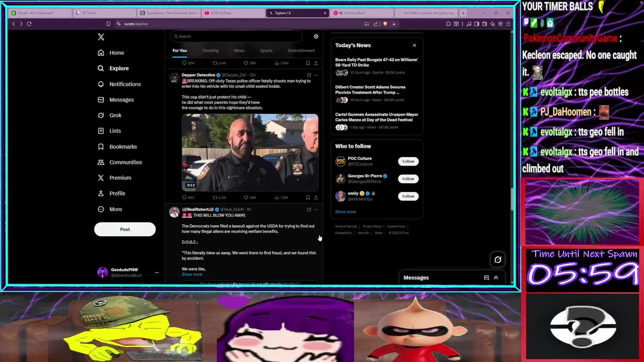Switch to the Sports tab

click(x=266, y=50)
